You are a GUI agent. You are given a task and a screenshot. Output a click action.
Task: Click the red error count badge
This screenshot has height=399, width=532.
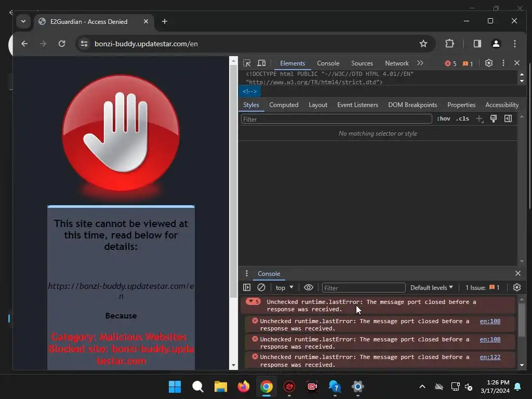(x=450, y=63)
